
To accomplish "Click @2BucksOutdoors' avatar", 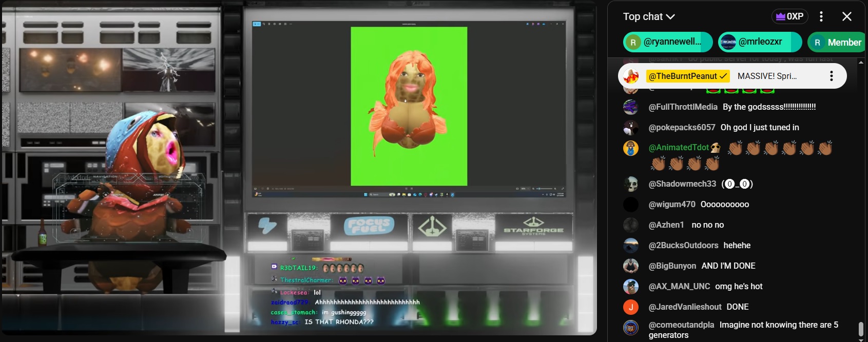I will 631,245.
